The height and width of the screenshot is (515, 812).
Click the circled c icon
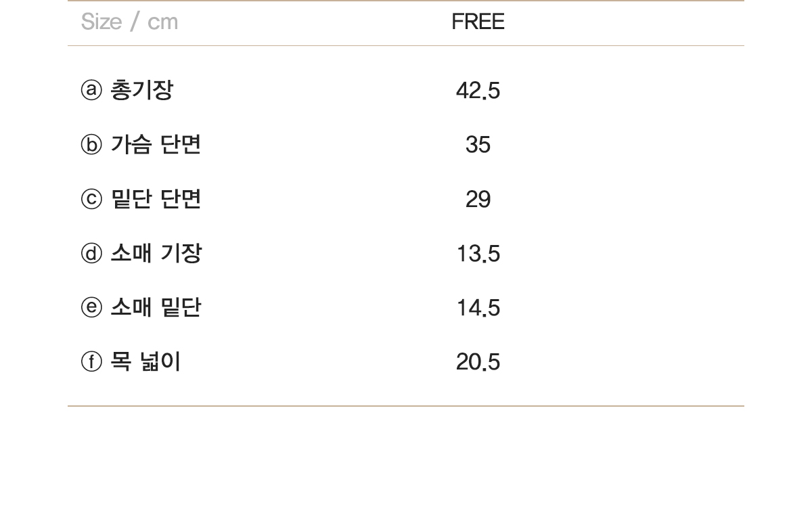(91, 199)
